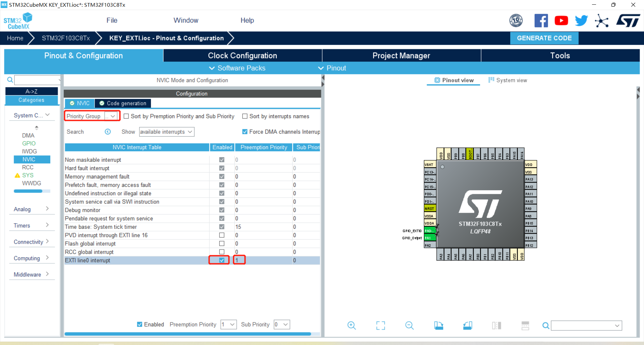
Task: Enable Sort by interrupts names
Action: (x=245, y=116)
